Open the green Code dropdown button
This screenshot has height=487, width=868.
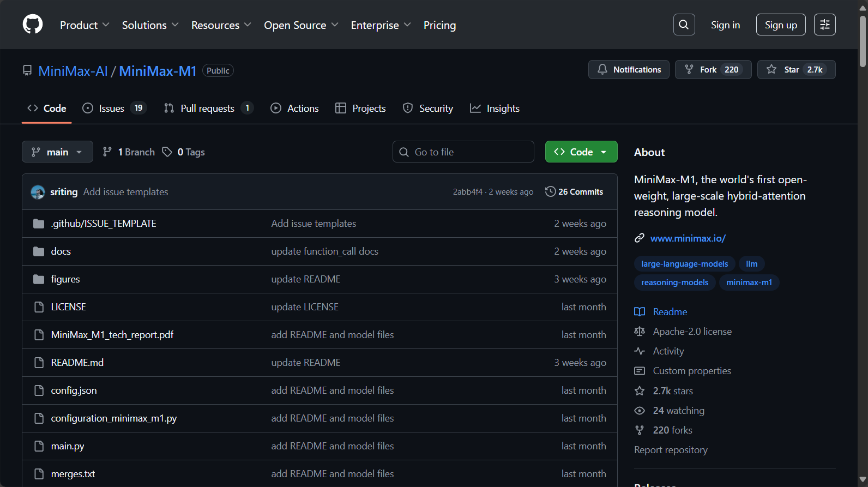pos(581,152)
